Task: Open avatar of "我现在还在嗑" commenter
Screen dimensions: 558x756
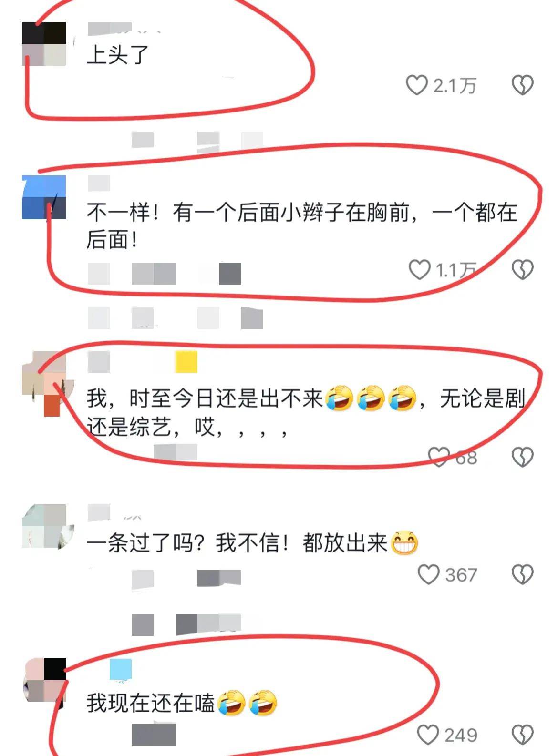Action: (44, 681)
